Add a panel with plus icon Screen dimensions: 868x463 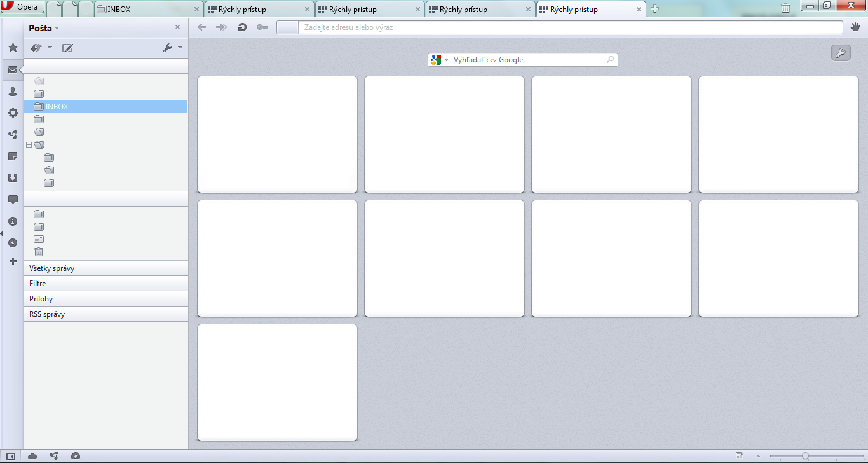[x=13, y=261]
